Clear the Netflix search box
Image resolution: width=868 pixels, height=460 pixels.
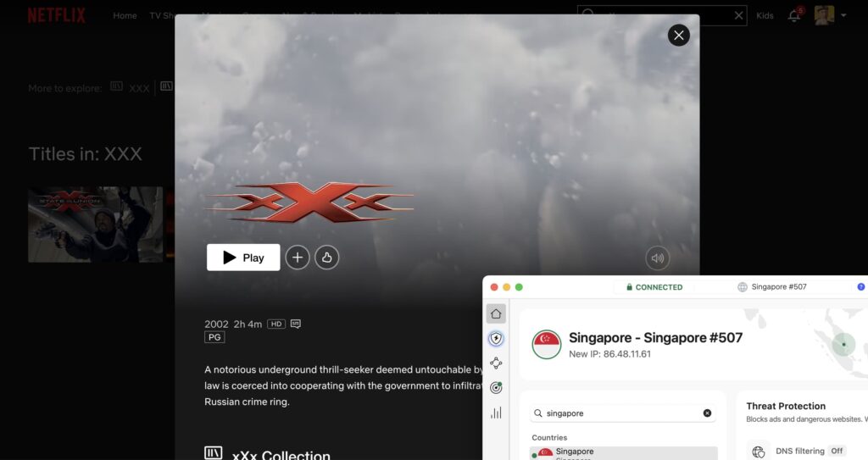738,15
